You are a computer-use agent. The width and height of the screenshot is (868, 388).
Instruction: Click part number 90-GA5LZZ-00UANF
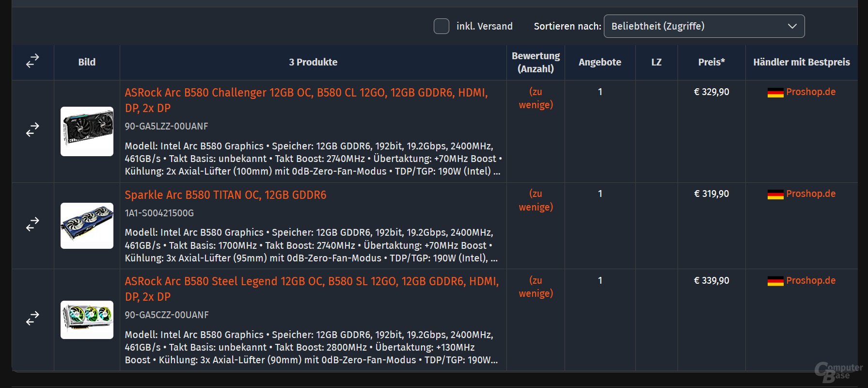(x=166, y=126)
